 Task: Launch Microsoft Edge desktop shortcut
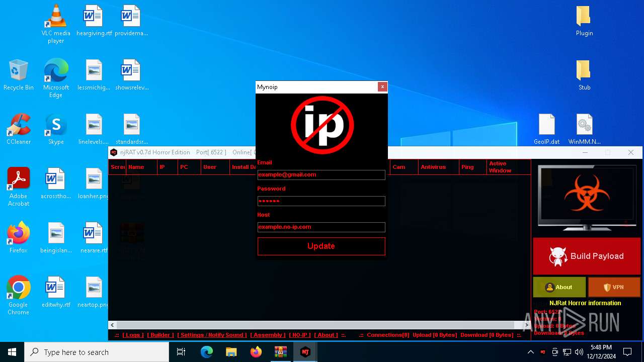pos(56,78)
